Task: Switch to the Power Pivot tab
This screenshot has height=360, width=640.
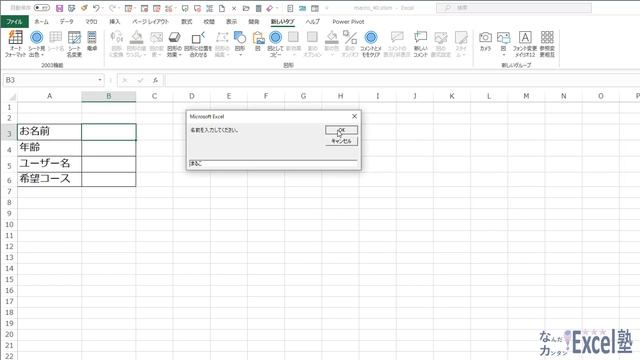Action: tap(348, 22)
